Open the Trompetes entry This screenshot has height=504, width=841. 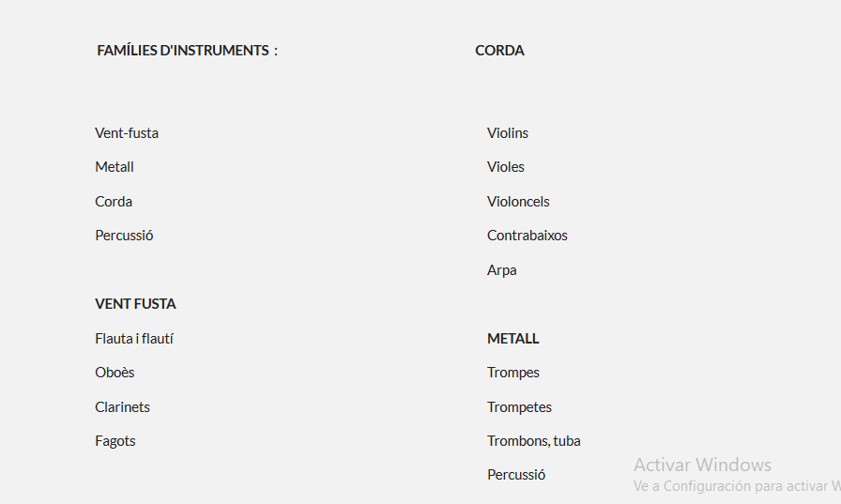[x=519, y=407]
